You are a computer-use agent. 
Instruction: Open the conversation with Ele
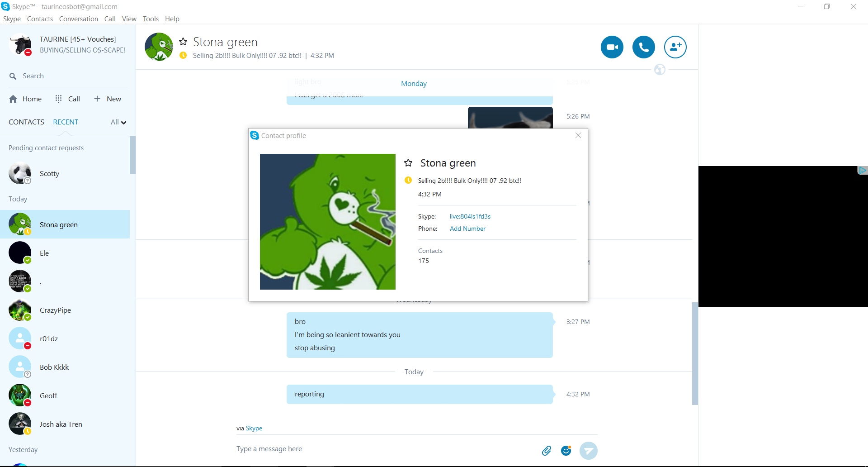(x=65, y=253)
